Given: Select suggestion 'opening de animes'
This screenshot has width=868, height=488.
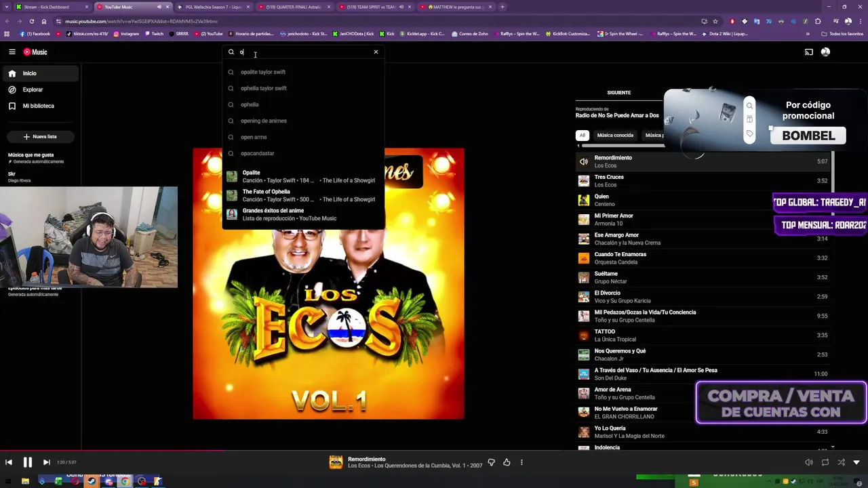Looking at the screenshot, I should coord(303,121).
